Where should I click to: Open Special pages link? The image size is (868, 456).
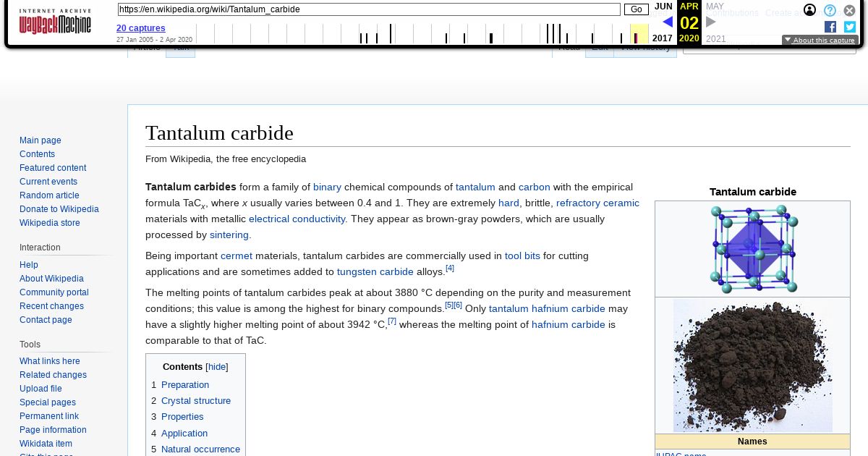tap(48, 402)
